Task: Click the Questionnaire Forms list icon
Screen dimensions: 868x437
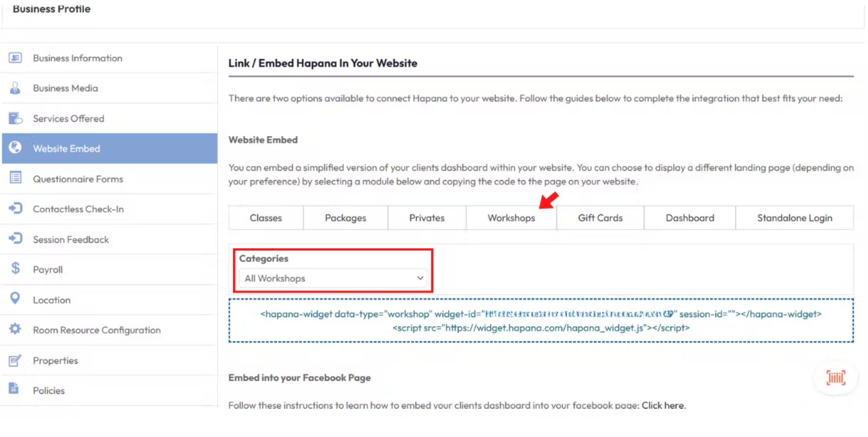Action: [x=15, y=178]
